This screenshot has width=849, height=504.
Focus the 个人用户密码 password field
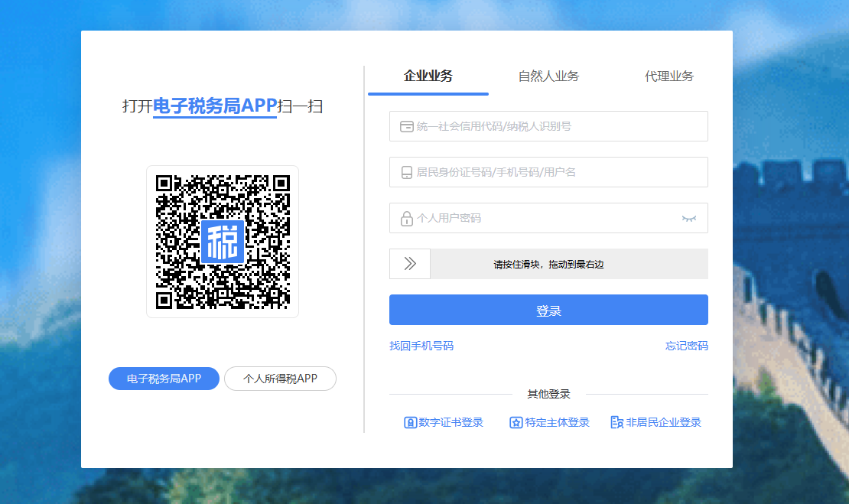click(548, 218)
